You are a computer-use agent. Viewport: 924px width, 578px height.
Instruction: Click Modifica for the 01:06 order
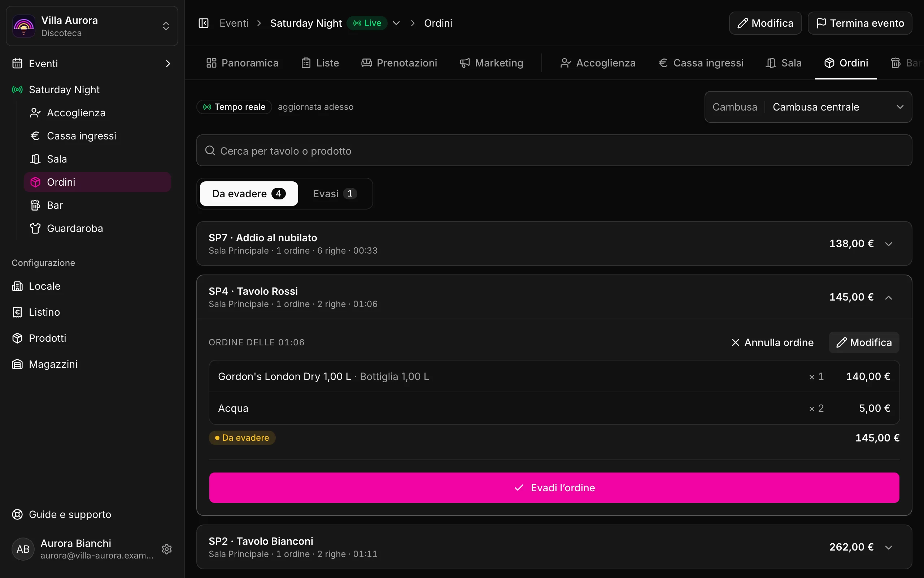pyautogui.click(x=864, y=342)
